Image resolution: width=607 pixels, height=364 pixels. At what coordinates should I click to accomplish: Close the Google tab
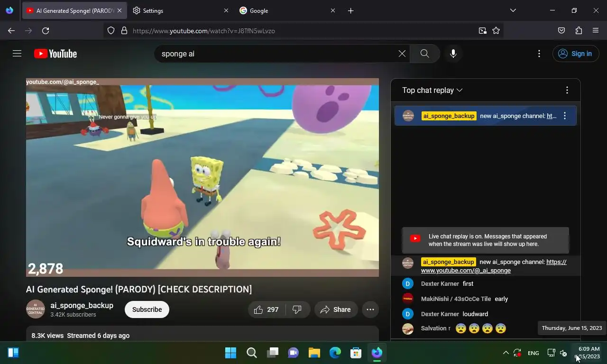point(333,10)
